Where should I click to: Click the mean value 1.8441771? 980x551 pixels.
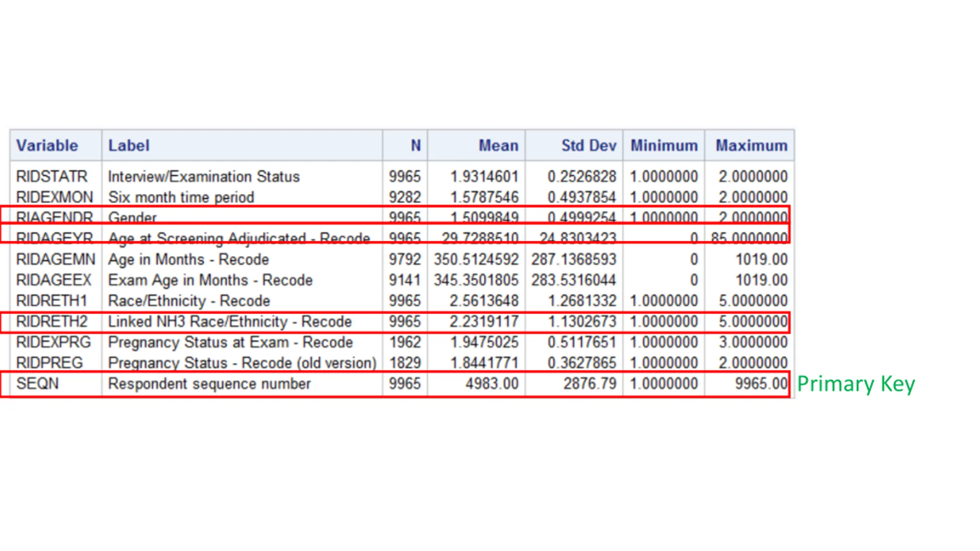(484, 363)
